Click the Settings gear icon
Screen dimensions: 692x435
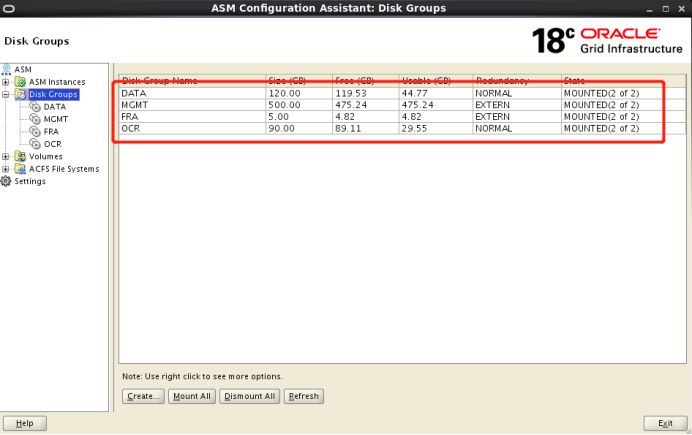point(6,181)
